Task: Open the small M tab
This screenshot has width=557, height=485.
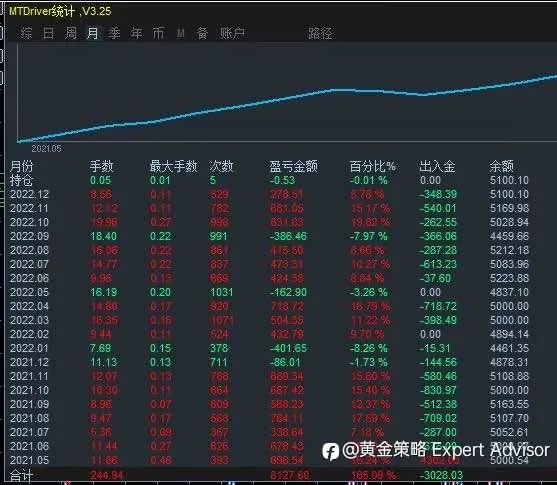Action: point(181,34)
